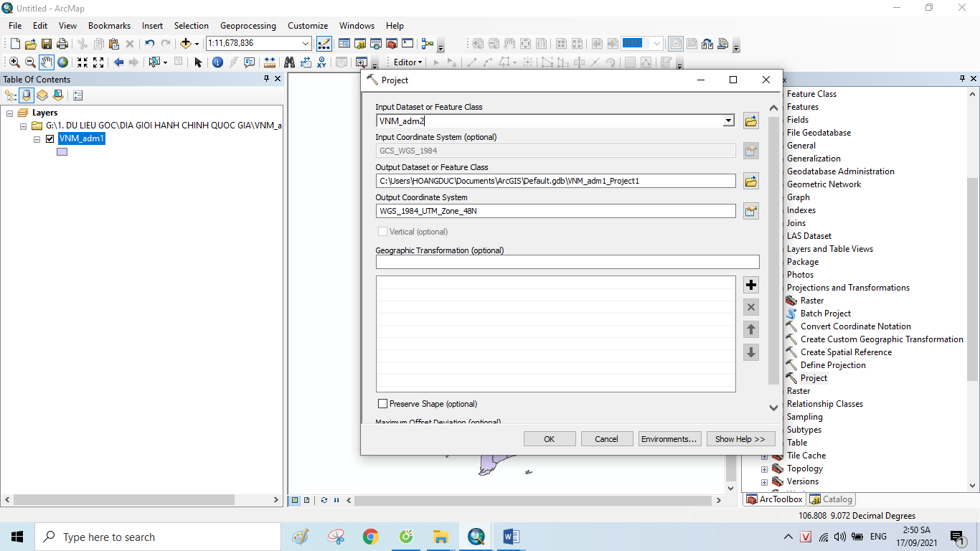Click the plus add transformation button
Image resolution: width=980 pixels, height=551 pixels.
pos(751,285)
